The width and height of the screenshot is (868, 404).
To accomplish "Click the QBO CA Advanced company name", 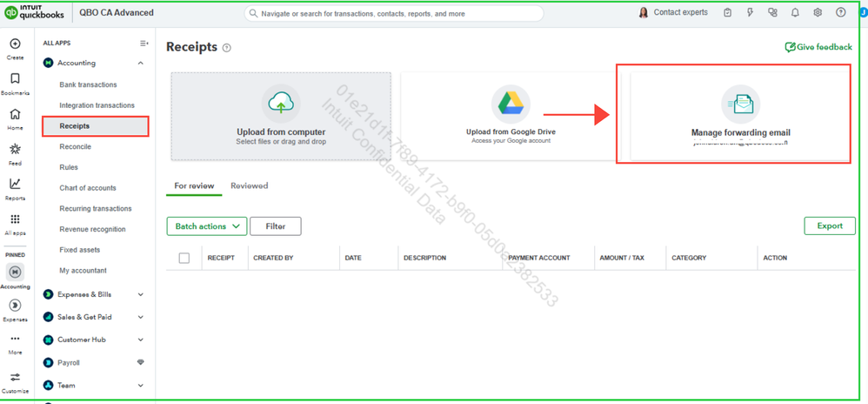I will pos(117,13).
